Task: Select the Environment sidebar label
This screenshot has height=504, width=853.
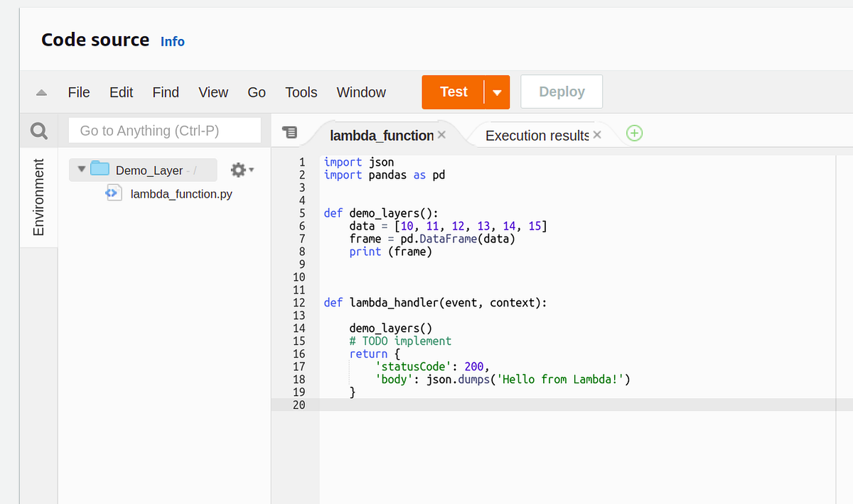Action: [38, 197]
